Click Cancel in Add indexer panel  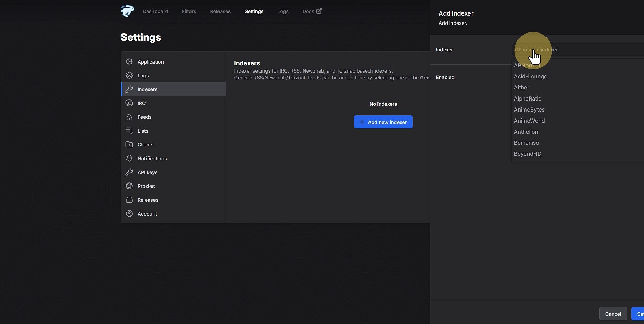[x=613, y=314]
